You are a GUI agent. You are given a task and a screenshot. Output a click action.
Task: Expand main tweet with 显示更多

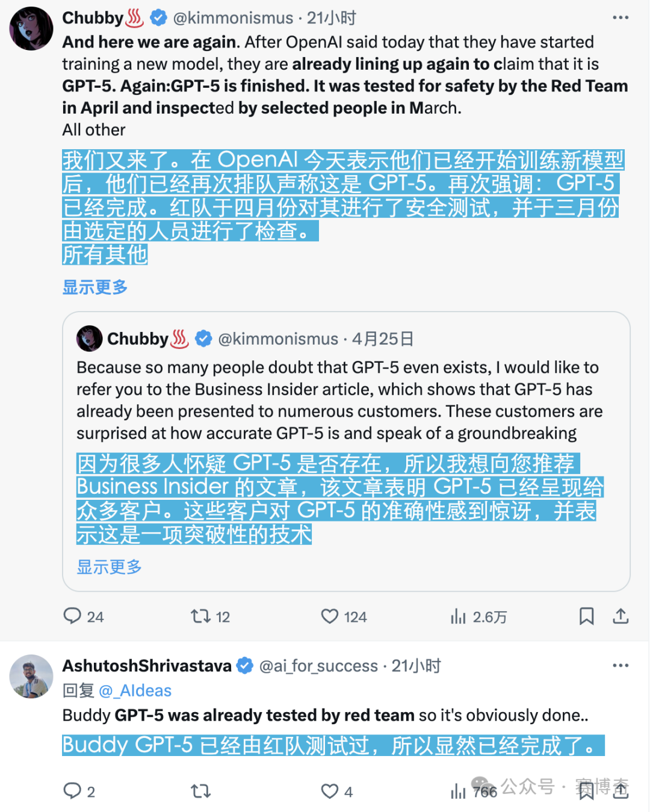coord(95,288)
